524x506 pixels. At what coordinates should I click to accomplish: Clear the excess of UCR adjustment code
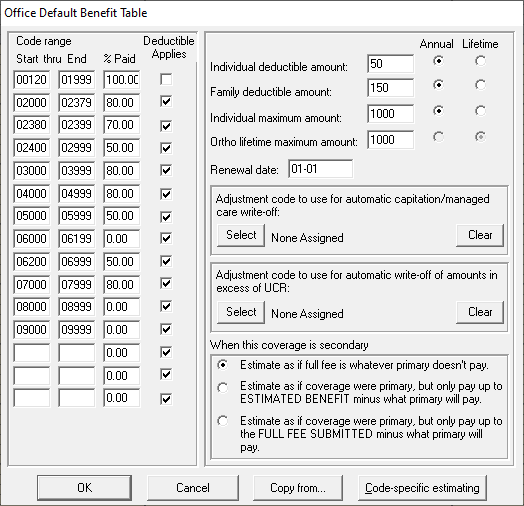click(x=480, y=312)
